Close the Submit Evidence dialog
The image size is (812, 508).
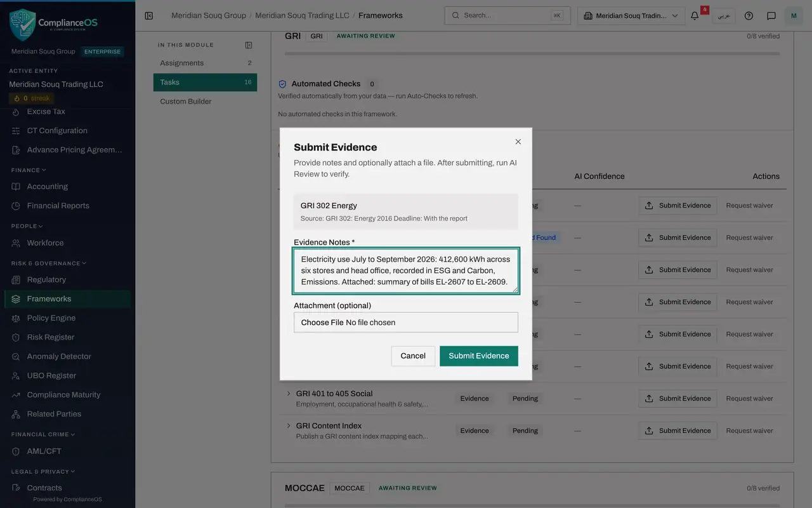tap(518, 142)
